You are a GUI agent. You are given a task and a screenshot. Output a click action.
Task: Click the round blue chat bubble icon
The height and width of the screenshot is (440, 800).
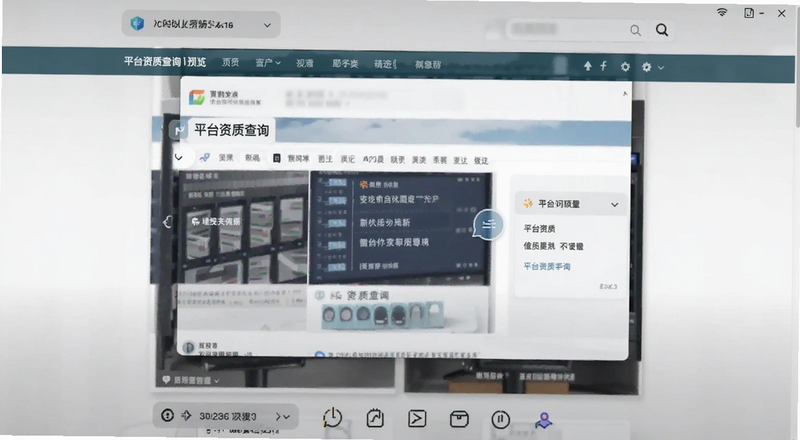pyautogui.click(x=488, y=225)
